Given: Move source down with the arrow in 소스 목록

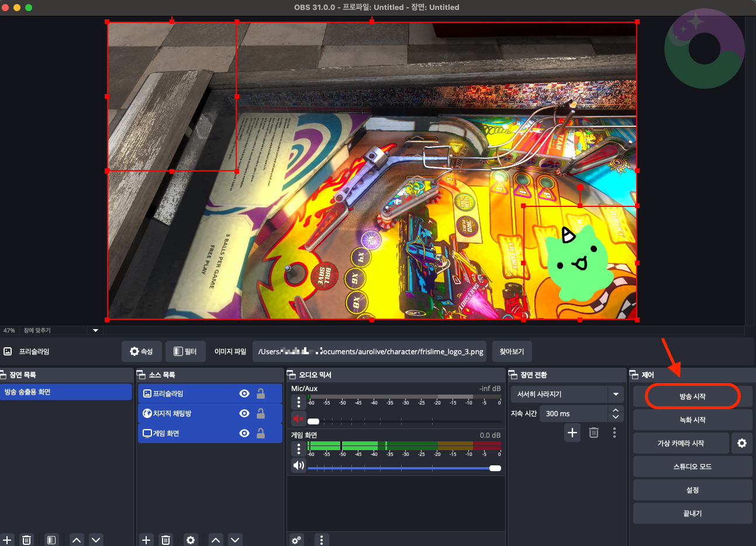Looking at the screenshot, I should click(235, 540).
